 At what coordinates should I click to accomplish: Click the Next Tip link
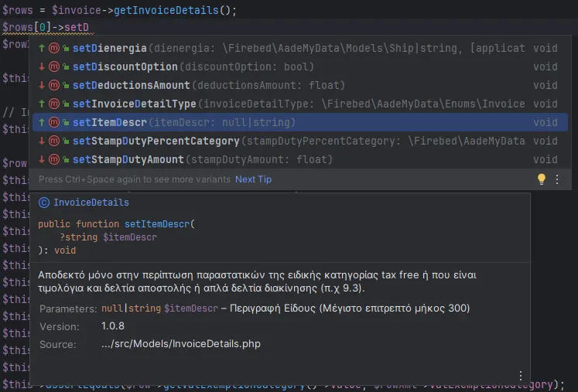[x=253, y=179]
